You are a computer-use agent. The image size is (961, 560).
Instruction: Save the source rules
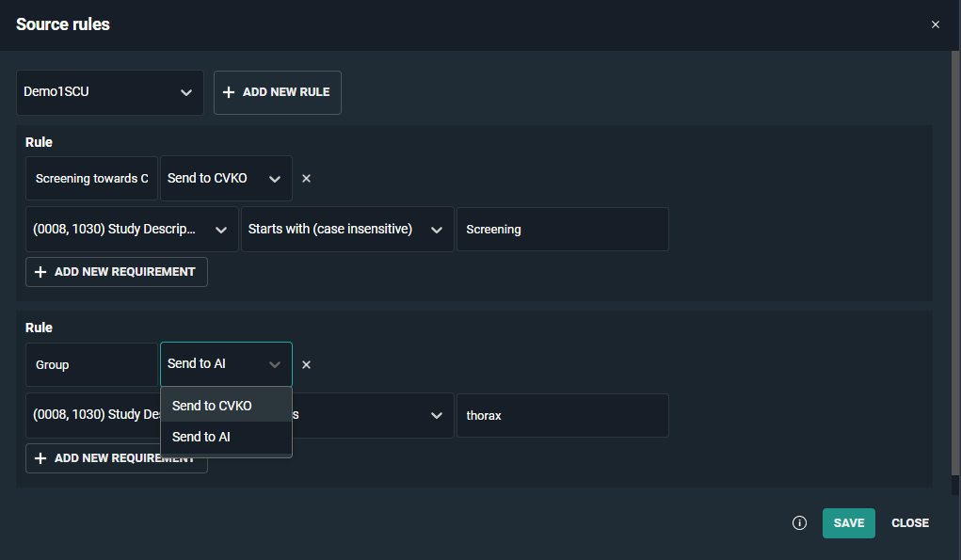click(848, 523)
